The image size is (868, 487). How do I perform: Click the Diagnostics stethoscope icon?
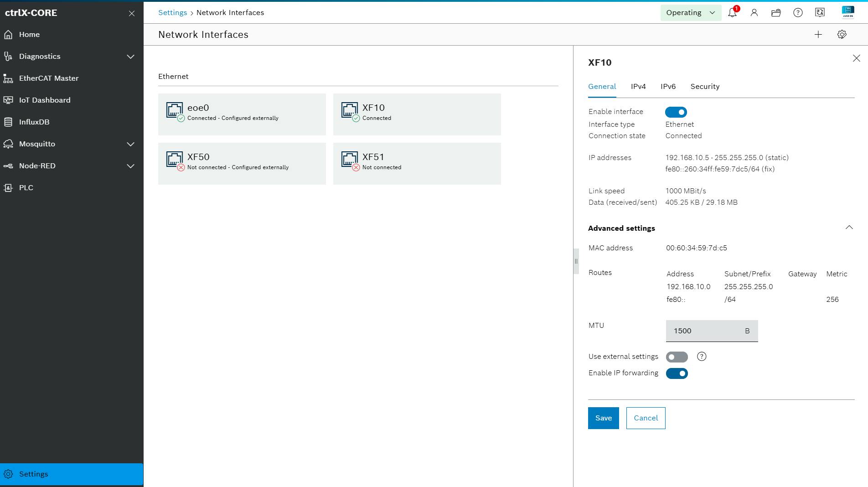[8, 57]
